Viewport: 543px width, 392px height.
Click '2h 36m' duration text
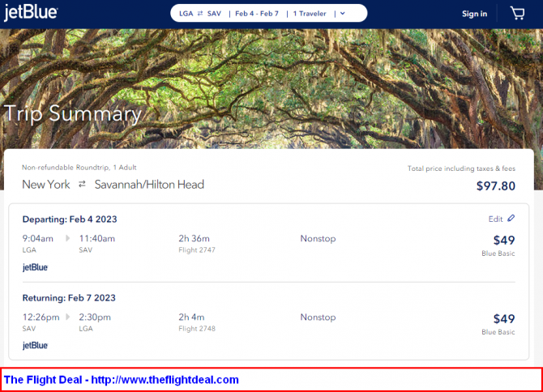click(x=194, y=239)
